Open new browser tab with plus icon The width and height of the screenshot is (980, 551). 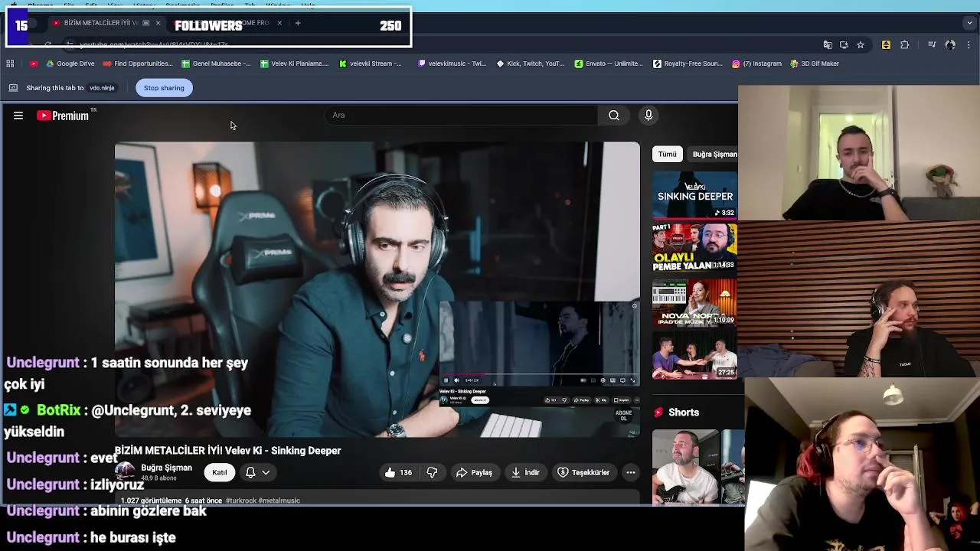click(x=298, y=23)
